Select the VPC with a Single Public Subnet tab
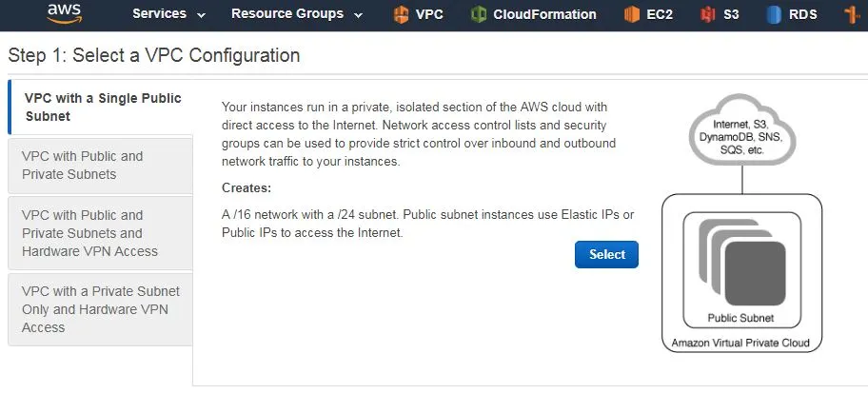Screen dimensions: 868x393 [101, 107]
